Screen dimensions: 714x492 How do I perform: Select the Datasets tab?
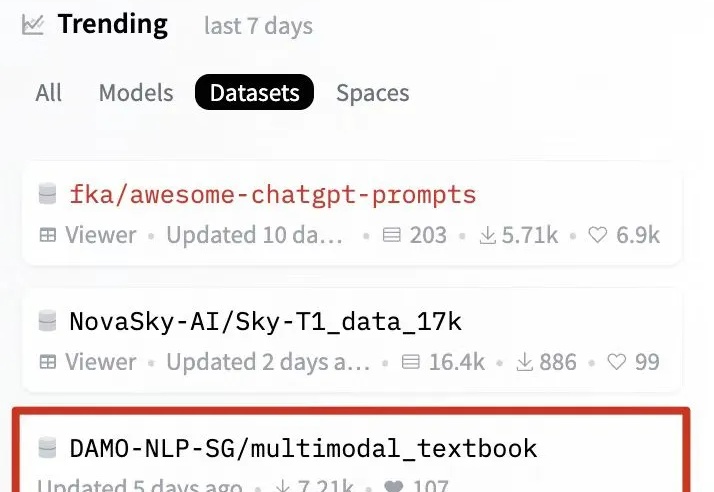(255, 92)
